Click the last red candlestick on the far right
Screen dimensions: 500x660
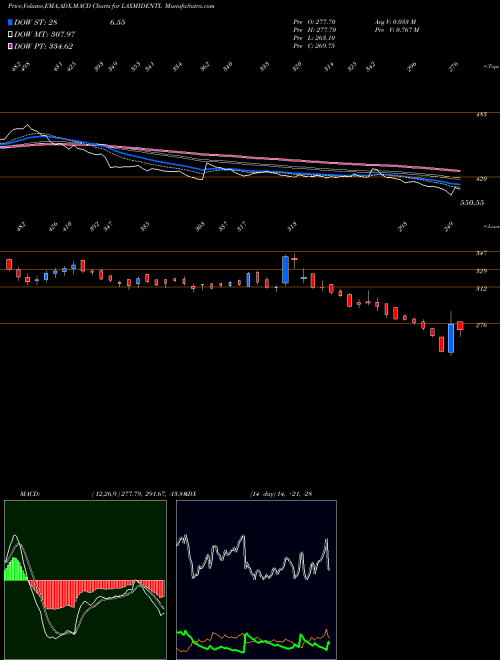click(x=460, y=326)
